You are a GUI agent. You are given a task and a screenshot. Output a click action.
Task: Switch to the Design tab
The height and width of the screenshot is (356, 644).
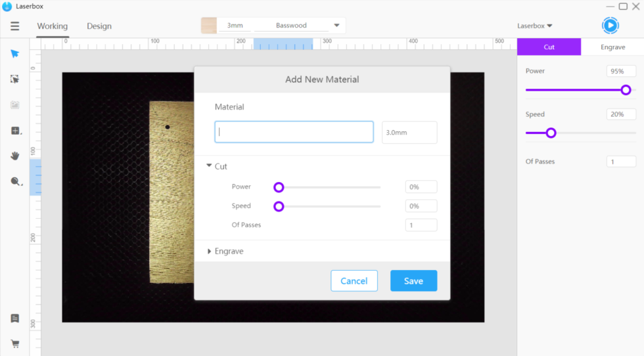point(99,26)
